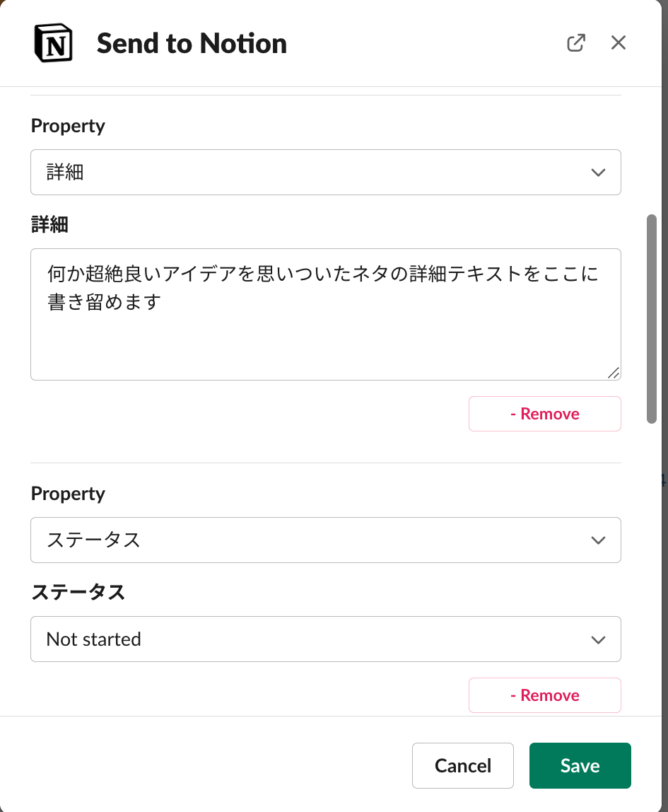668x812 pixels.
Task: Click the Send to Notion title text
Action: [192, 42]
